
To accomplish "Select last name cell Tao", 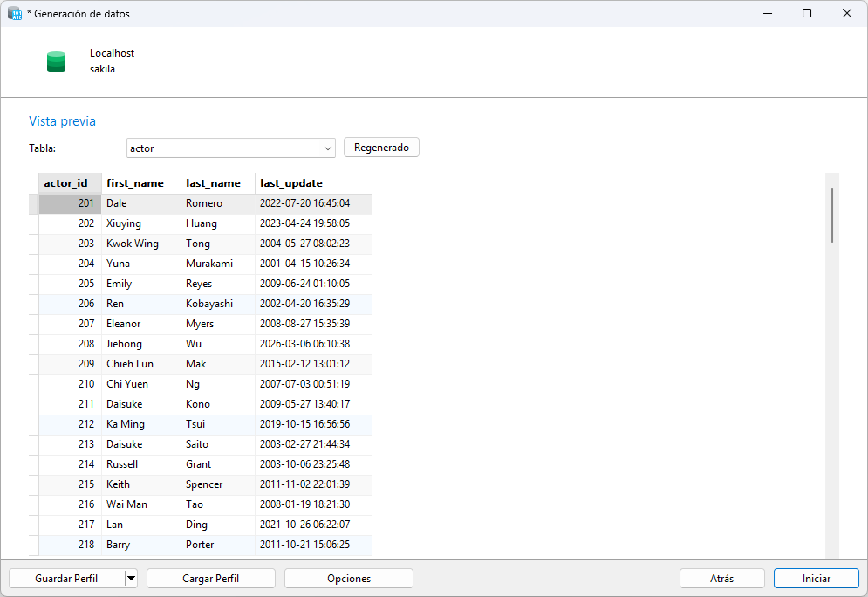I will [218, 504].
